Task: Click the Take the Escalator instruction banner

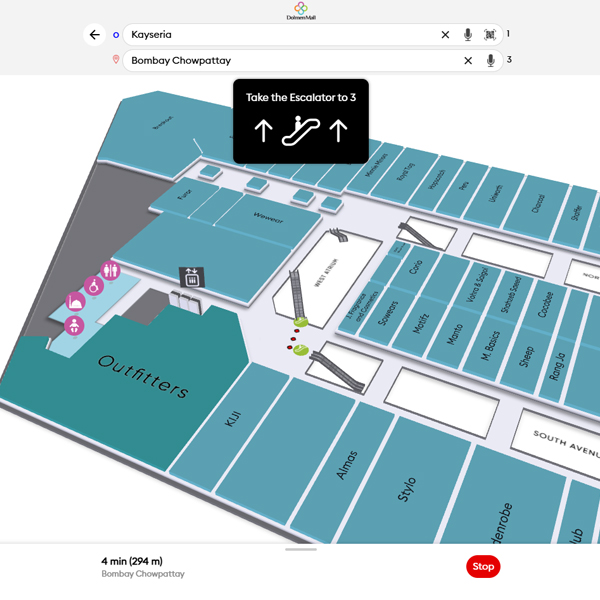Action: (x=301, y=121)
